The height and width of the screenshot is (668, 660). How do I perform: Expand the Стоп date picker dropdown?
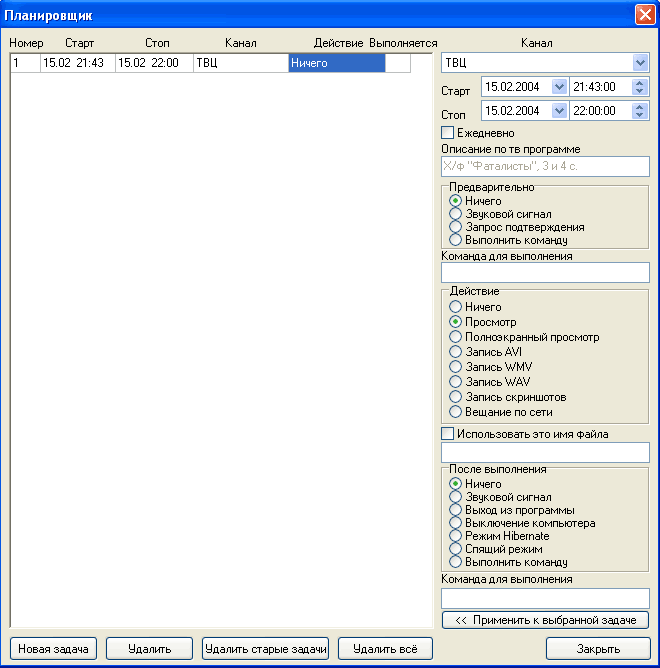coord(559,111)
